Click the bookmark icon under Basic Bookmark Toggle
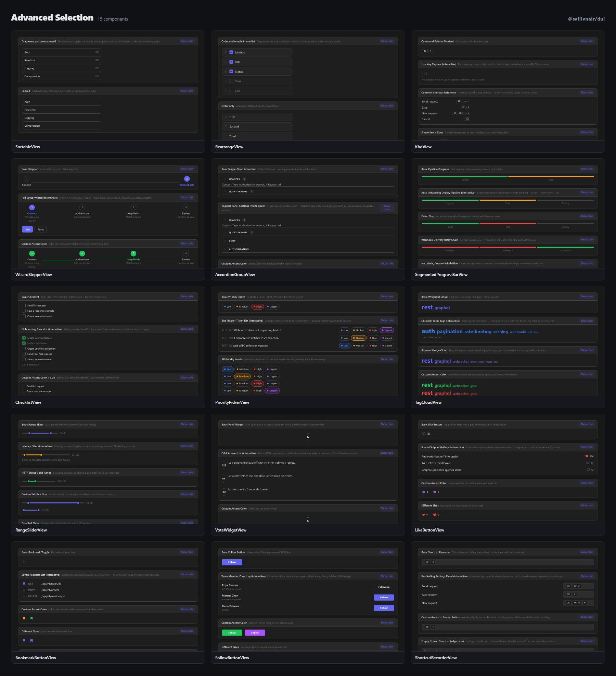Screen dimensions: 616x676 [24, 561]
